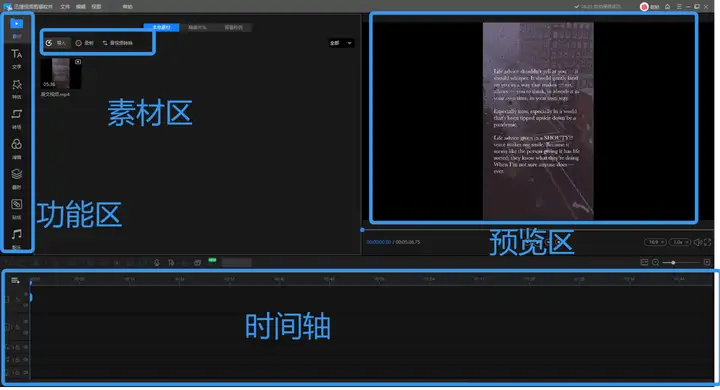The width and height of the screenshot is (720, 390).
Task: Mute the preview speaker icon
Action: pyautogui.click(x=698, y=242)
